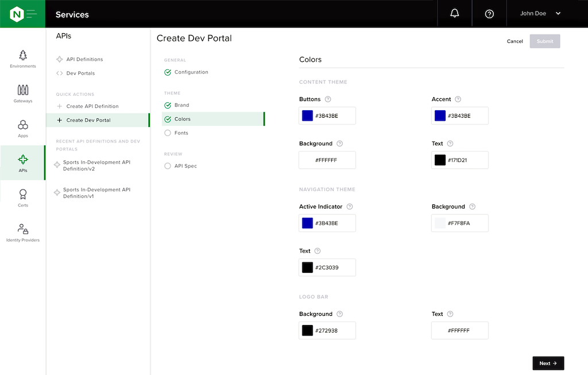Expand the John Doe user dropdown

(x=540, y=14)
